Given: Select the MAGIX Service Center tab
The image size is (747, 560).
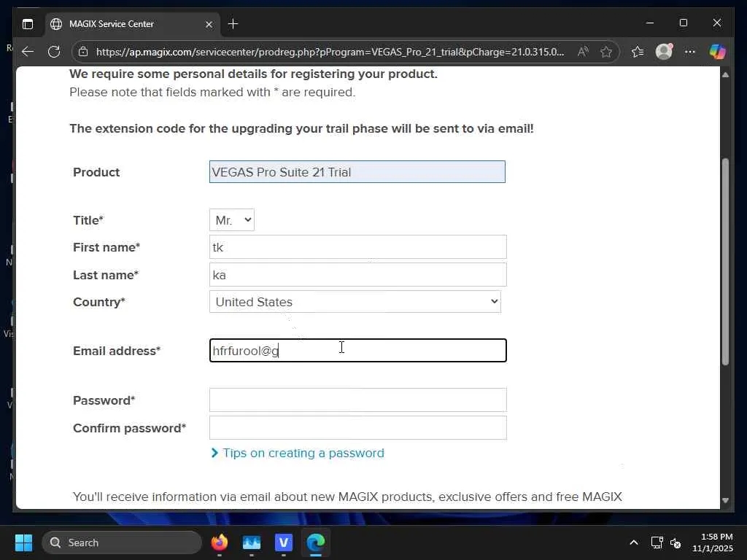Looking at the screenshot, I should click(x=133, y=24).
